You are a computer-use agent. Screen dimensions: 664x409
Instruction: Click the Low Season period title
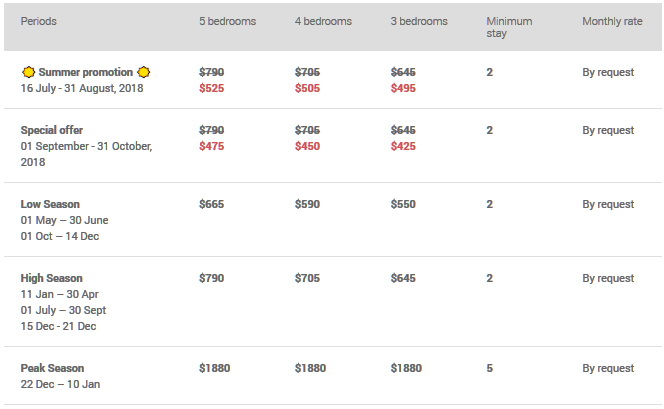pyautogui.click(x=50, y=204)
